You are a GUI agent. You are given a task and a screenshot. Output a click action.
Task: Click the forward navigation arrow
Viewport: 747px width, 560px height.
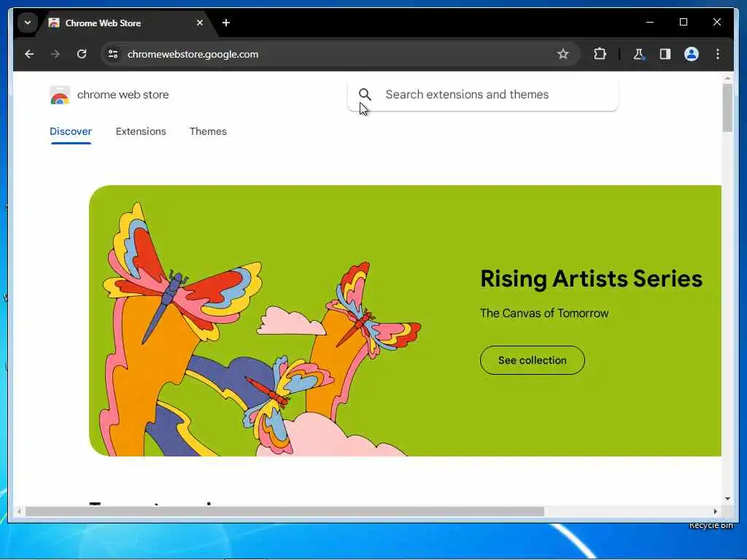[x=55, y=54]
